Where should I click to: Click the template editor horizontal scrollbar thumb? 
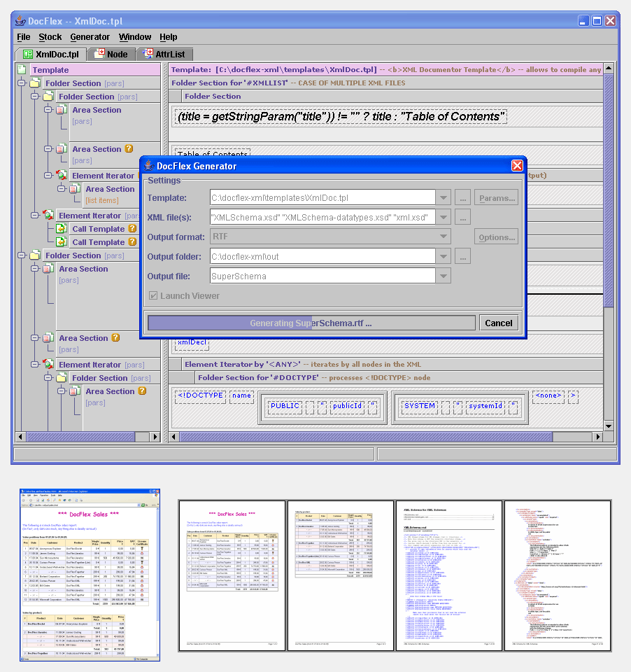pos(367,437)
